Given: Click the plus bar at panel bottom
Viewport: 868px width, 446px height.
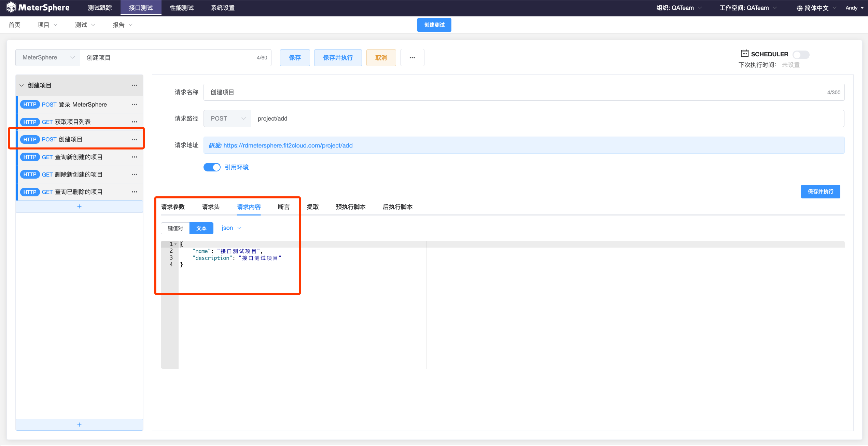Looking at the screenshot, I should [79, 425].
